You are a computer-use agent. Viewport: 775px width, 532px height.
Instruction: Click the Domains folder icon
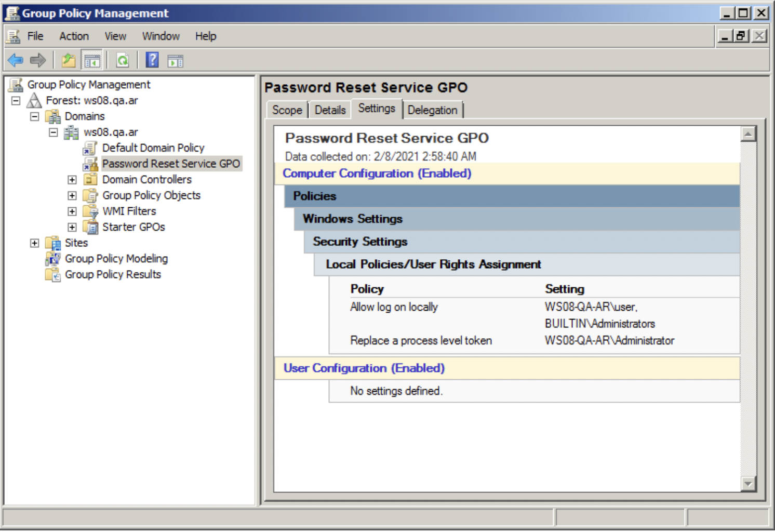53,116
